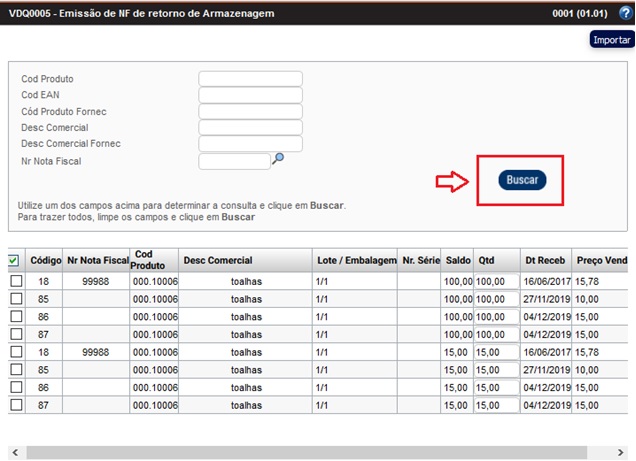Click the Saldo column header
Screen dimensions: 636x461
pos(458,260)
